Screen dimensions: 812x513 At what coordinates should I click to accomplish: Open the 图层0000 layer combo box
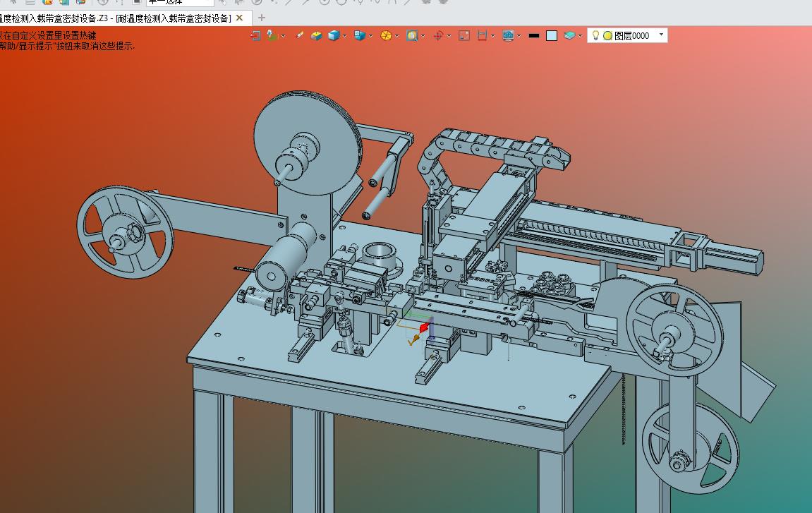(x=627, y=35)
